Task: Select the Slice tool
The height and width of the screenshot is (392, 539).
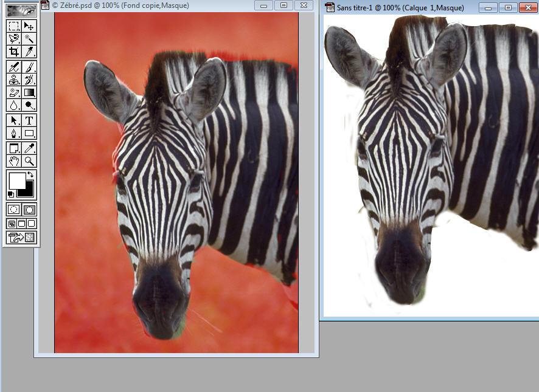Action: (x=29, y=52)
